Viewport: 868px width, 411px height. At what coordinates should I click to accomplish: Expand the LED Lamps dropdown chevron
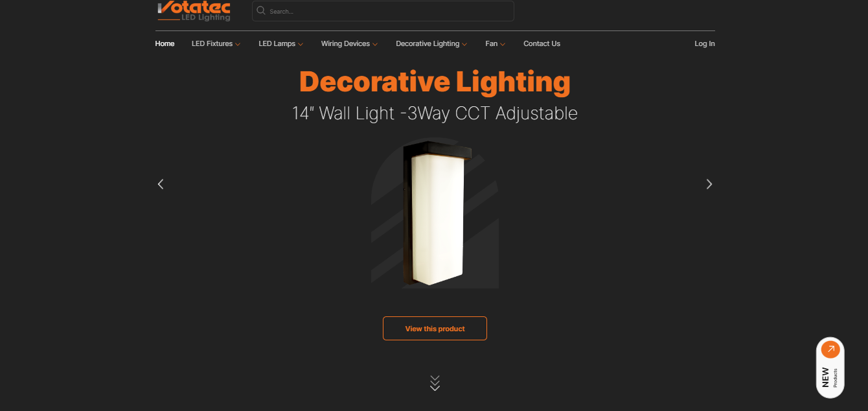301,44
